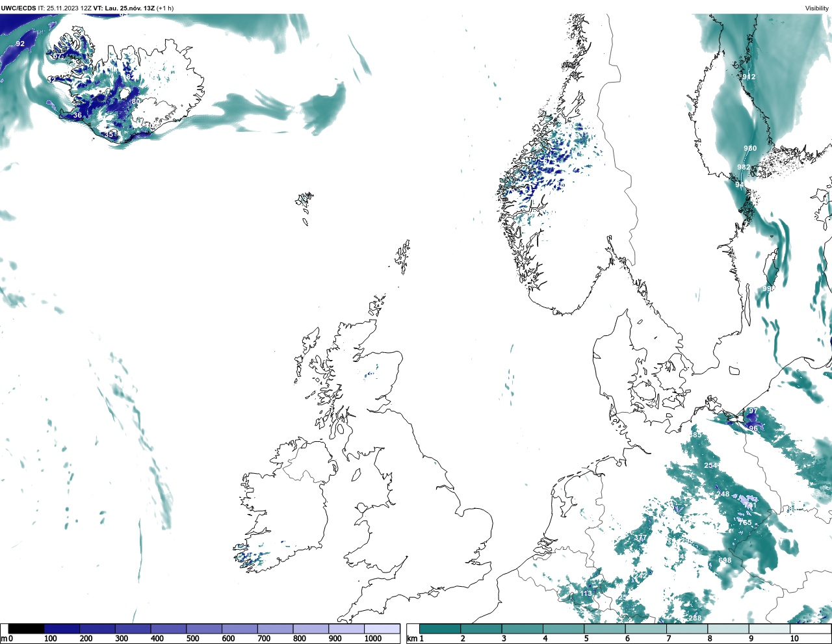
Task: Click the "IT: 25.11.2023 12Z" initial time text
Action: tap(65, 8)
